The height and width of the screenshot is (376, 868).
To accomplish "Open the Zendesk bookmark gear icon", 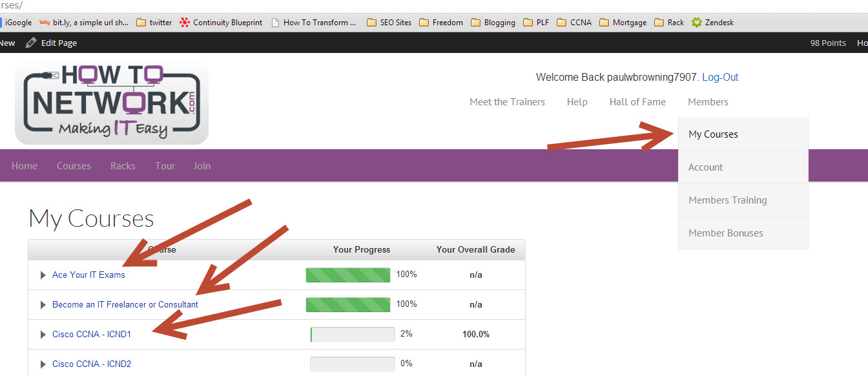I will pyautogui.click(x=696, y=22).
